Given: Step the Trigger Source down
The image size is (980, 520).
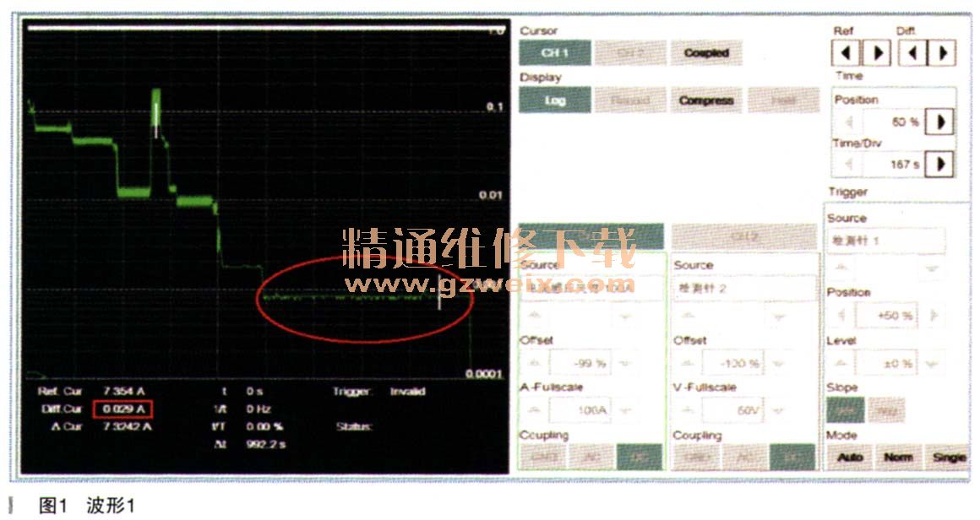Looking at the screenshot, I should (931, 268).
